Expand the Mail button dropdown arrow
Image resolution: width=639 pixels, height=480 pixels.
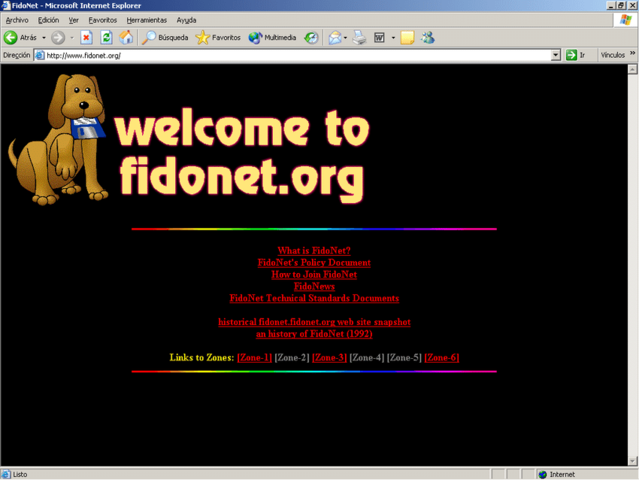click(345, 37)
